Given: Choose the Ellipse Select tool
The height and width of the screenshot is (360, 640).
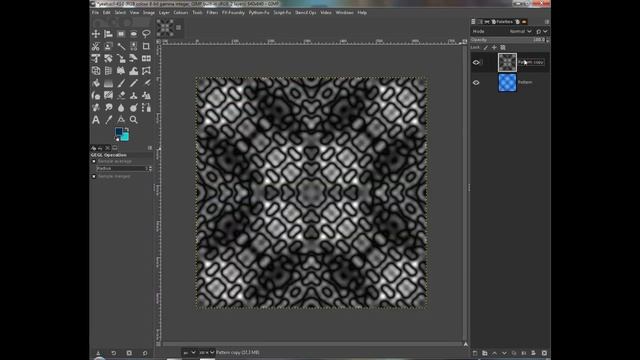Looking at the screenshot, I should 133,34.
